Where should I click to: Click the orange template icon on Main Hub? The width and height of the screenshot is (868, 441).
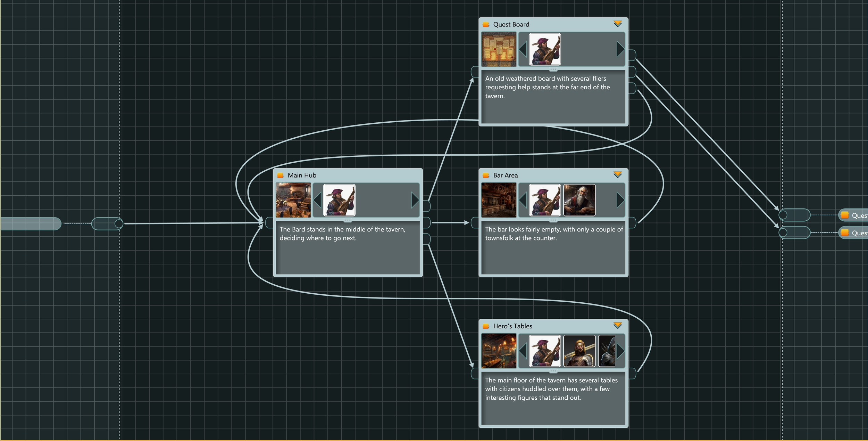click(280, 175)
